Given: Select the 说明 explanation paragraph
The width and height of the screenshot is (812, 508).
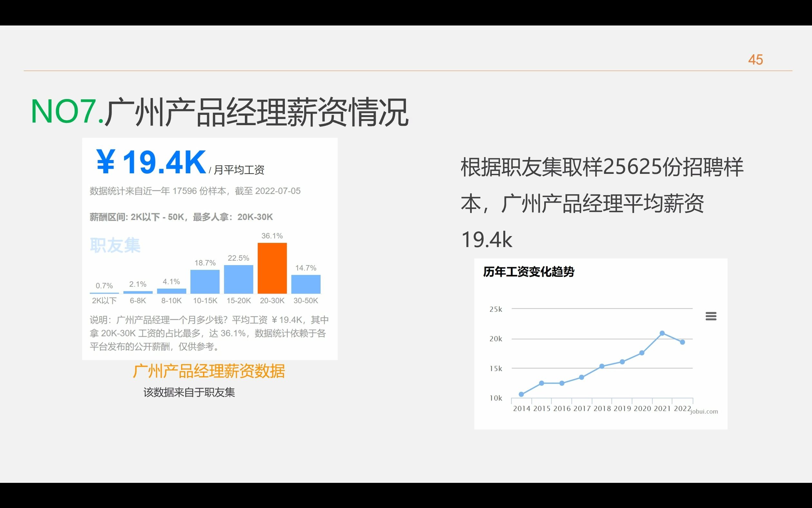Looking at the screenshot, I should click(x=209, y=333).
